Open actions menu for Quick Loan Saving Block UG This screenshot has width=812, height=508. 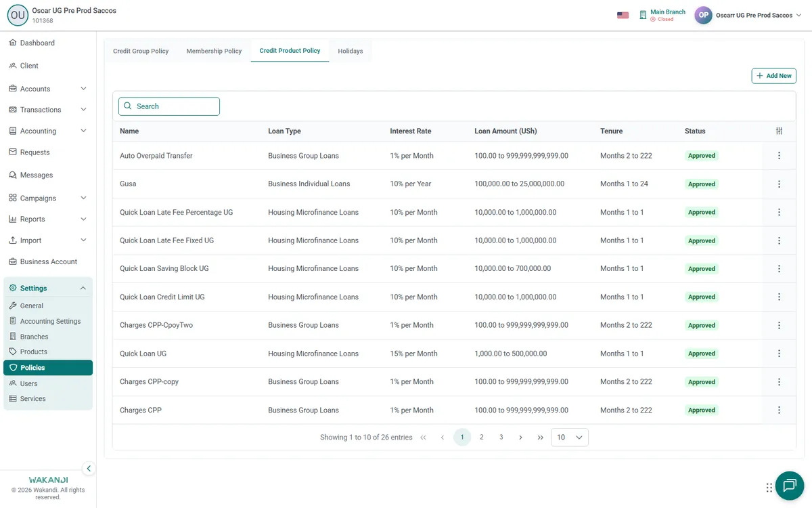779,269
